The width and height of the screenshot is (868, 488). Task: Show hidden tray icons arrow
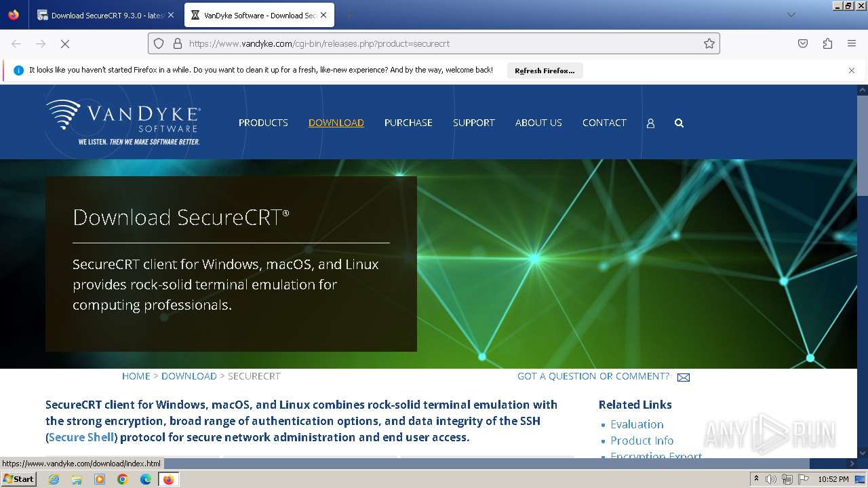(x=756, y=479)
